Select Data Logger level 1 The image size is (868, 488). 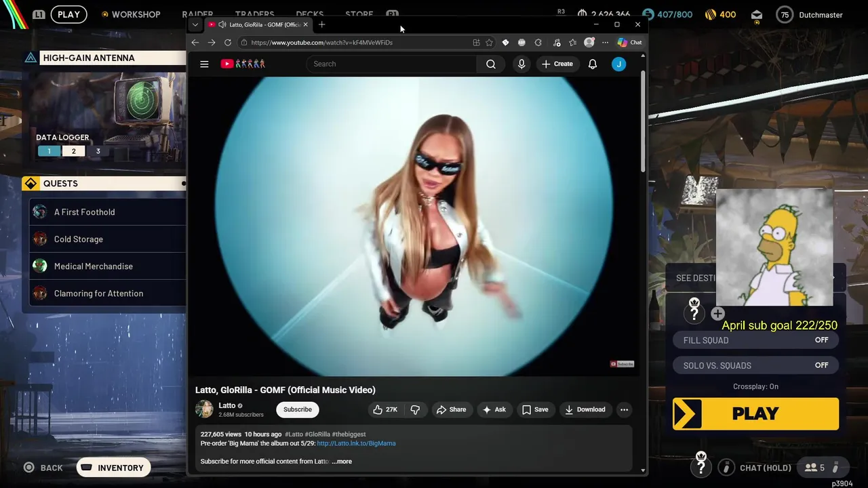[x=49, y=151]
